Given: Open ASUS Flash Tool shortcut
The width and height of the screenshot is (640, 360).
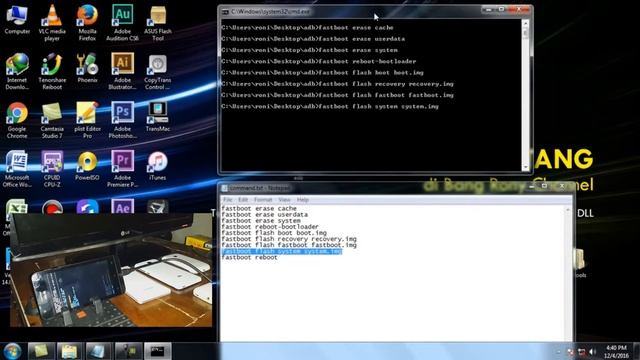Looking at the screenshot, I should click(158, 23).
